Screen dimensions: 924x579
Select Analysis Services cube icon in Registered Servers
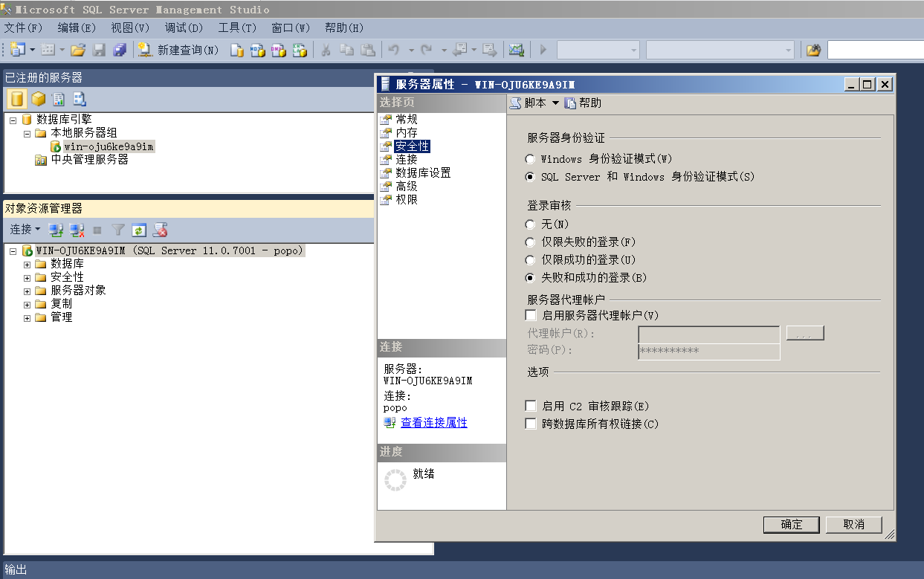tap(38, 99)
